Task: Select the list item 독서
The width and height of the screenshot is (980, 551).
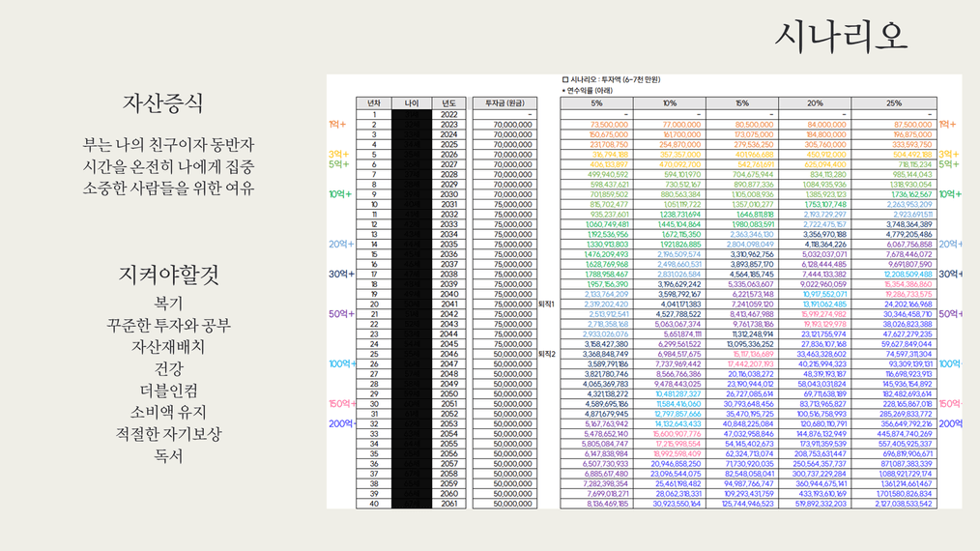Action: coord(169,455)
